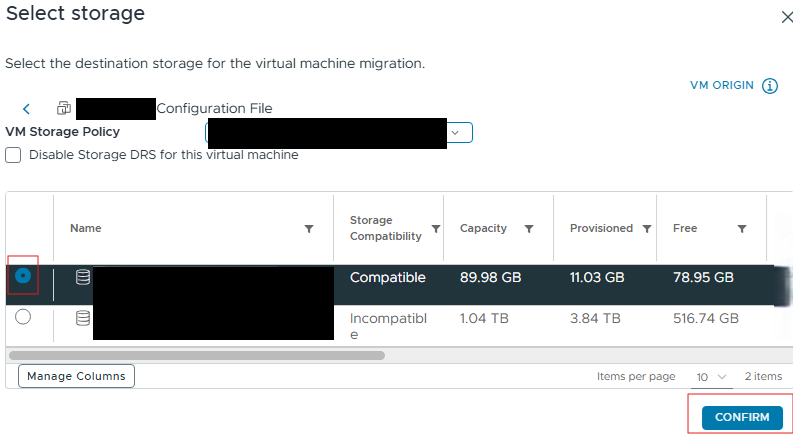Click the 1.04 TB capacity cell
The width and height of the screenshot is (795, 436).
485,318
